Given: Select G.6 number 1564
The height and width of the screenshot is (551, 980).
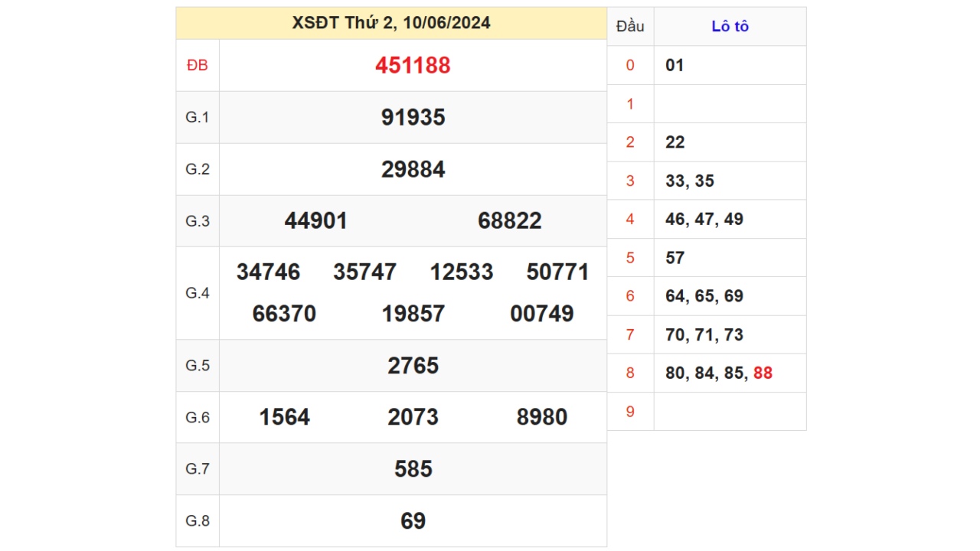Looking at the screenshot, I should [284, 417].
